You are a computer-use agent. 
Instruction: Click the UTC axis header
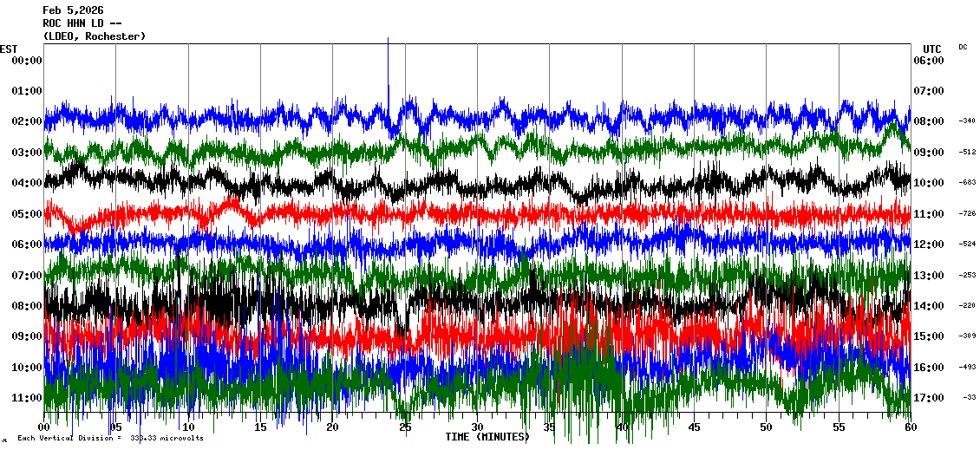(932, 49)
